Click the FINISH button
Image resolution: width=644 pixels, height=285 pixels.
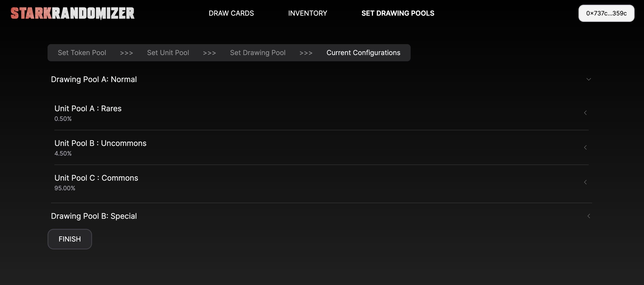[x=70, y=239]
